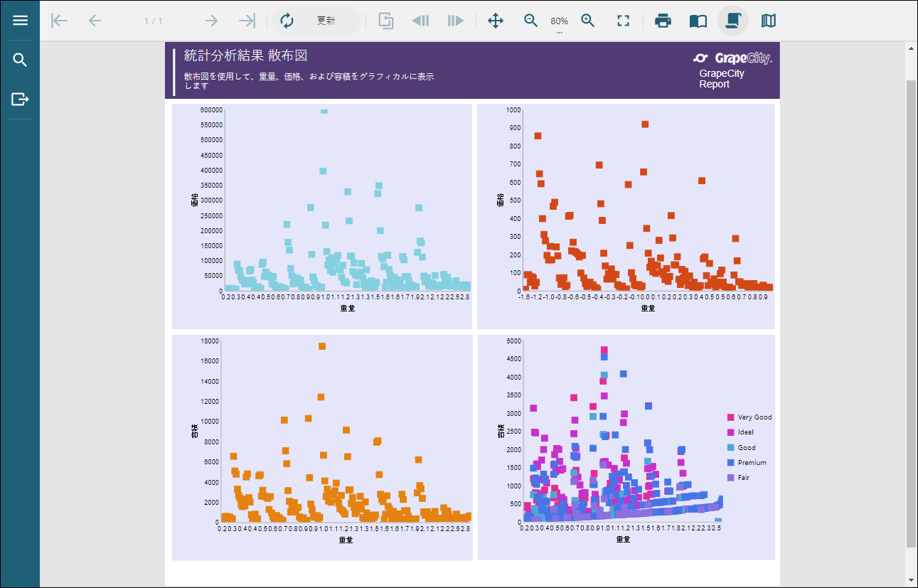Click the Fair legend swatch
The image size is (918, 588).
pos(730,478)
